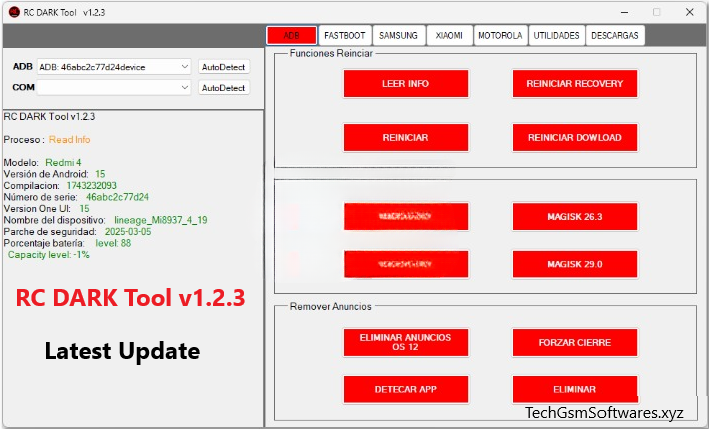The width and height of the screenshot is (709, 429).
Task: Click 'RC DARK Tool v1.2.3' log header line
Action: click(x=49, y=117)
